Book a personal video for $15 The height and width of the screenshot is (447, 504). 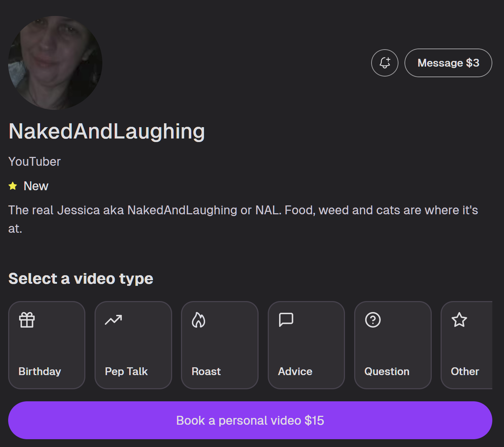pos(250,420)
